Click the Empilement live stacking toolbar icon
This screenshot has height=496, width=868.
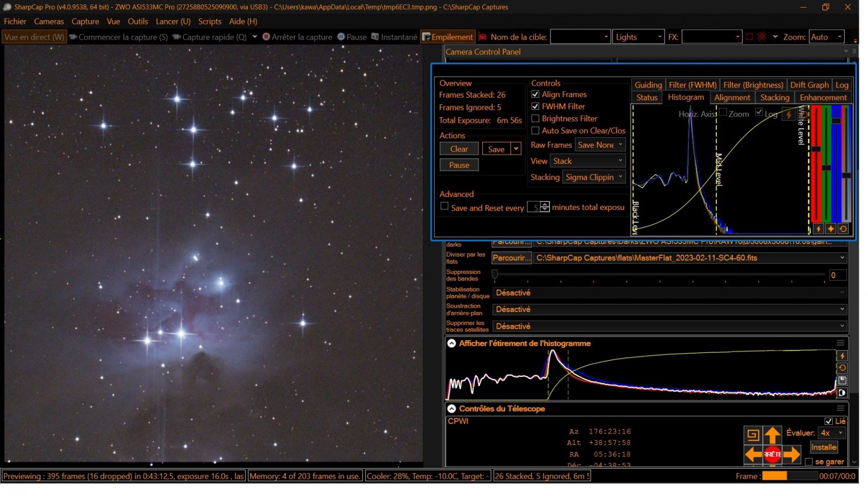point(426,37)
